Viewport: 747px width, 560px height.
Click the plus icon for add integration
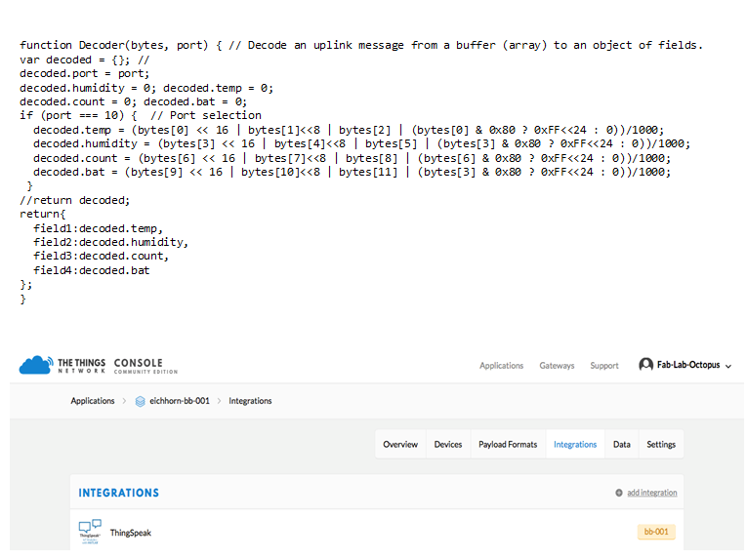(x=619, y=493)
